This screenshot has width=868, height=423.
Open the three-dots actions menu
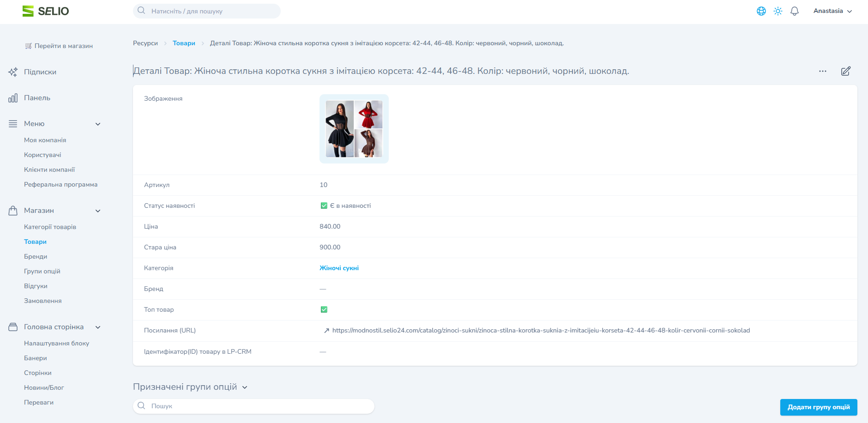(x=823, y=71)
